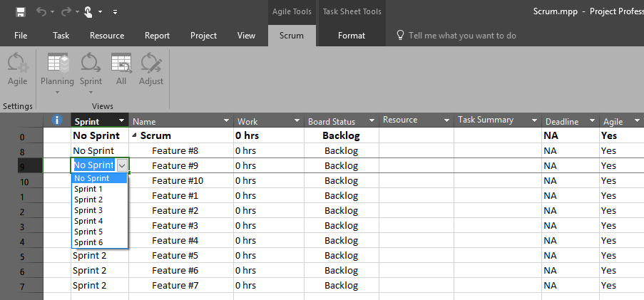The width and height of the screenshot is (644, 300).
Task: Switch to the Resource ribbon tab
Action: 107,36
